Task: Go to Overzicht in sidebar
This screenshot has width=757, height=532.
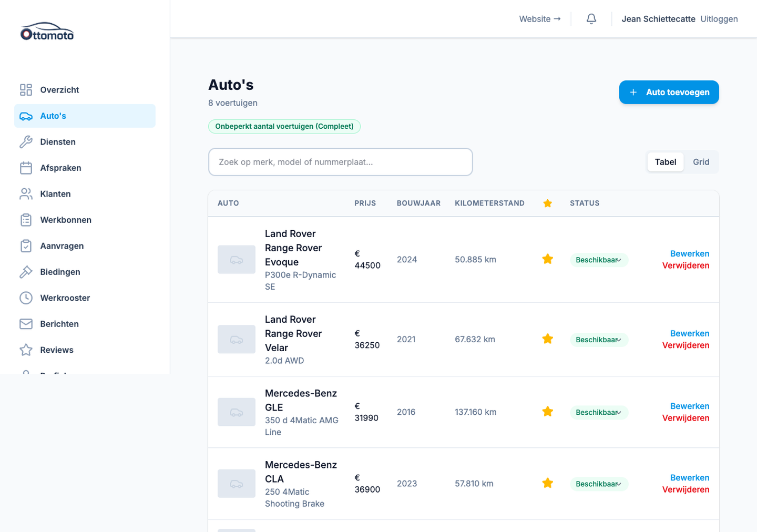Action: click(85, 90)
